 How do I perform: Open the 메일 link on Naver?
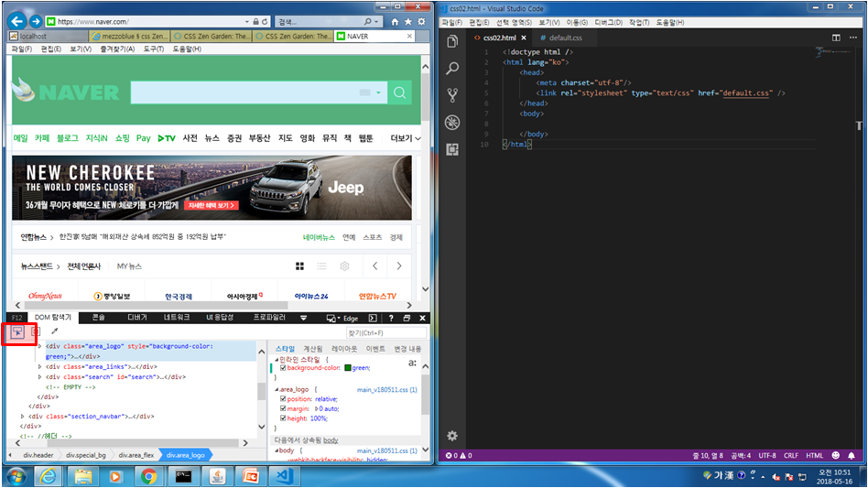[x=20, y=138]
